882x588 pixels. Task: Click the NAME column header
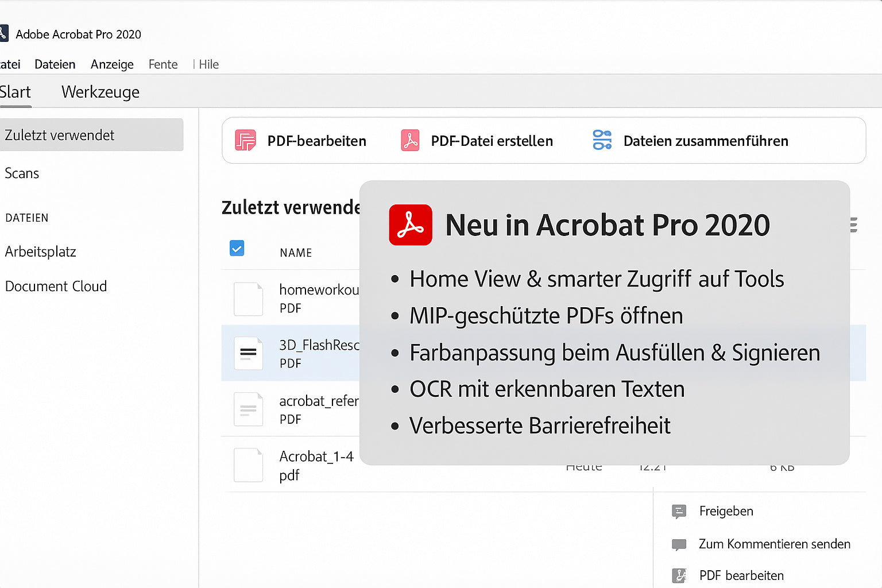pyautogui.click(x=296, y=253)
